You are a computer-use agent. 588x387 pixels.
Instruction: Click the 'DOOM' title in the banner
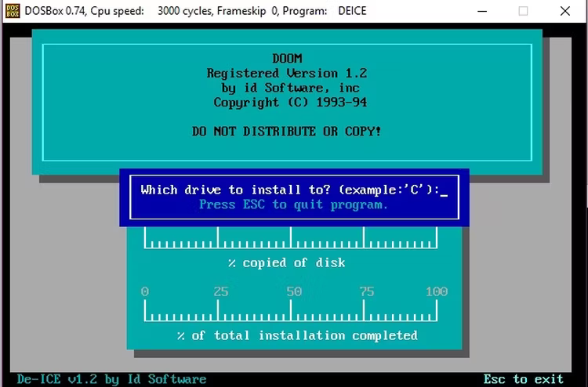coord(287,59)
